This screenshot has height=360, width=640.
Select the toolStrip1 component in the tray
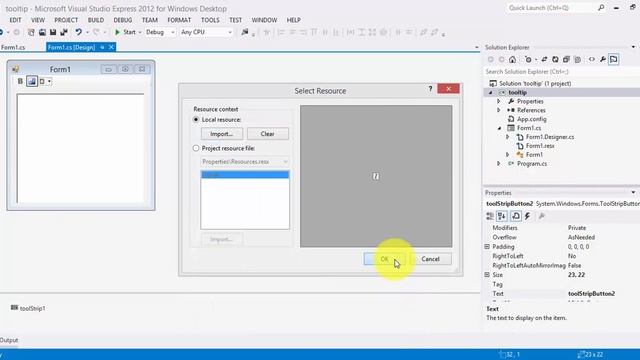click(x=28, y=308)
